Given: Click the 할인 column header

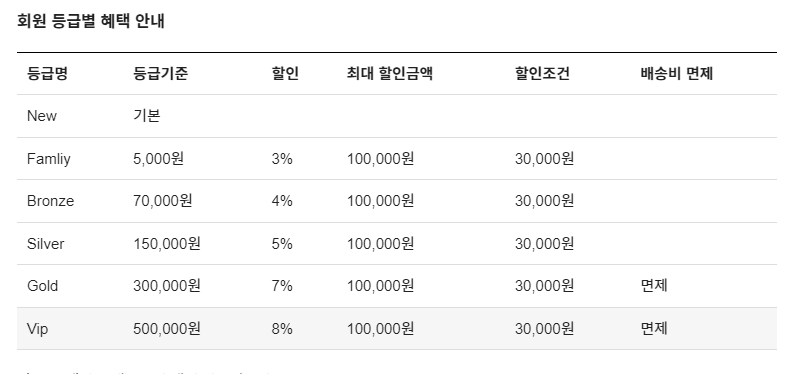Looking at the screenshot, I should pyautogui.click(x=285, y=74).
